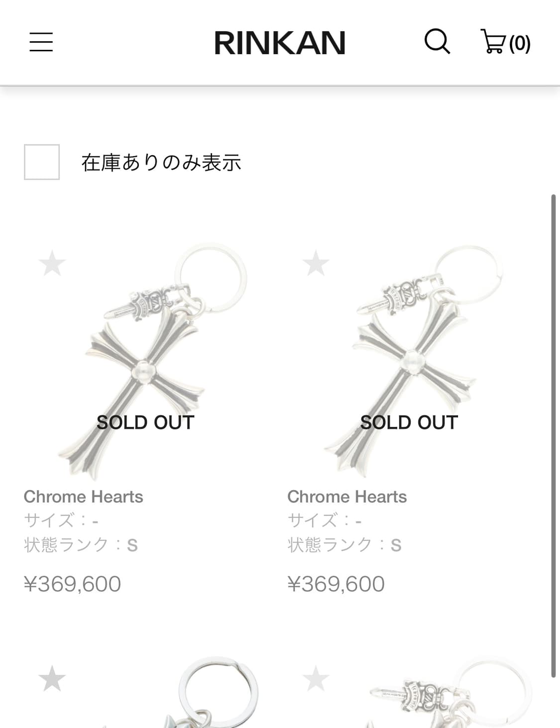Open the shopping cart
This screenshot has width=560, height=728.
(493, 42)
